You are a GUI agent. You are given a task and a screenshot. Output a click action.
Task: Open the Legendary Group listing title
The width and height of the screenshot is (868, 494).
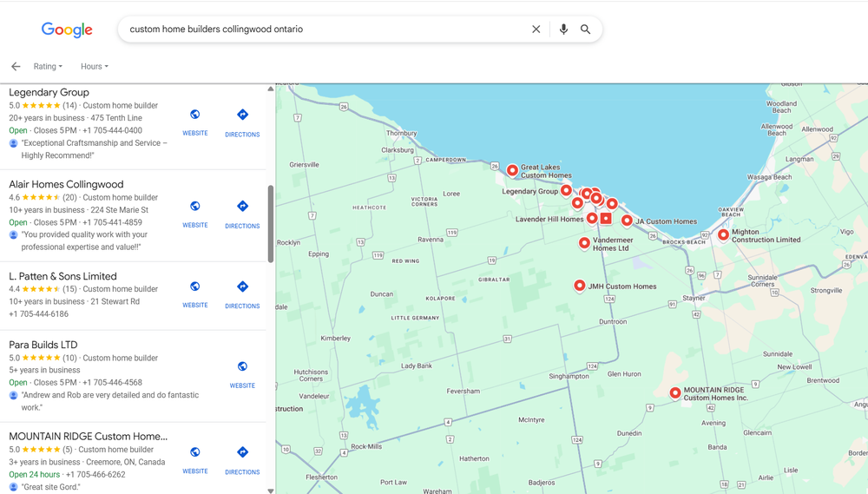(x=49, y=93)
